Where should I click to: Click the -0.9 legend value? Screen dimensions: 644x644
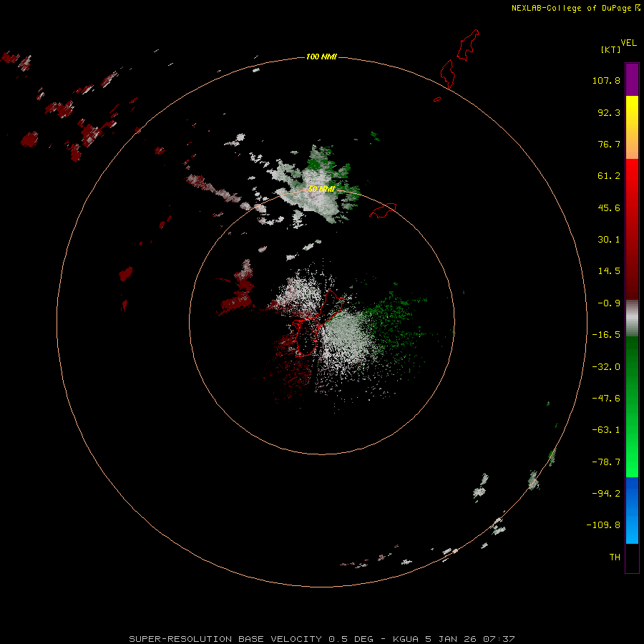(x=609, y=303)
